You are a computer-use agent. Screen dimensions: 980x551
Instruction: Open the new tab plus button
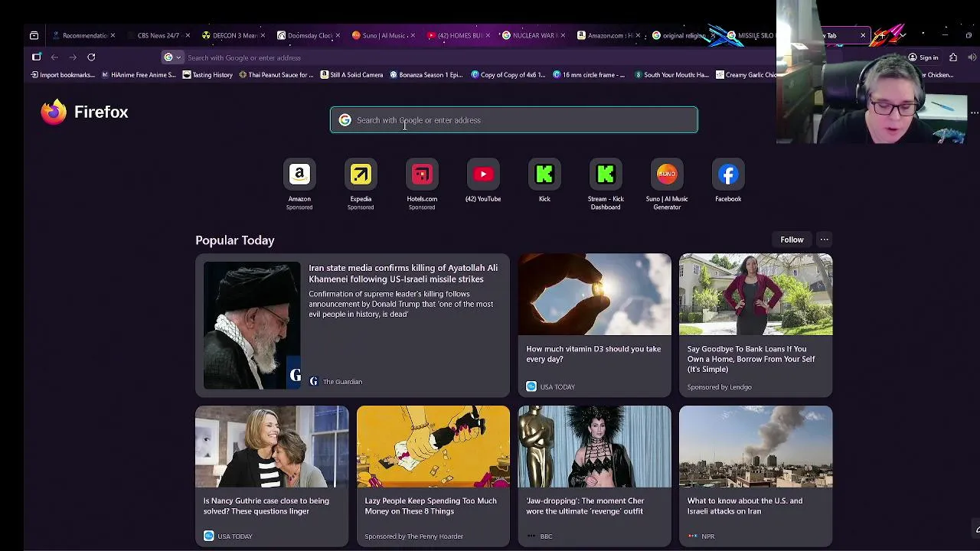pyautogui.click(x=882, y=35)
